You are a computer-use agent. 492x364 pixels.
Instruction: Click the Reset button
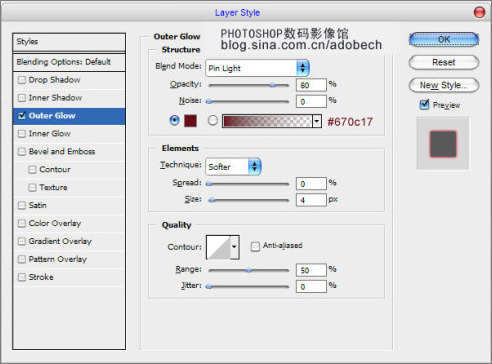tap(444, 62)
